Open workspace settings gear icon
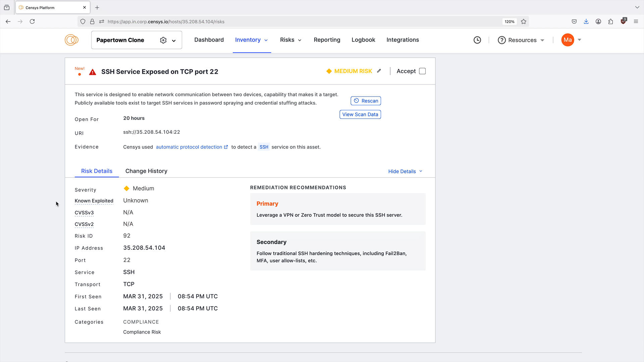Image resolution: width=644 pixels, height=362 pixels. (163, 40)
